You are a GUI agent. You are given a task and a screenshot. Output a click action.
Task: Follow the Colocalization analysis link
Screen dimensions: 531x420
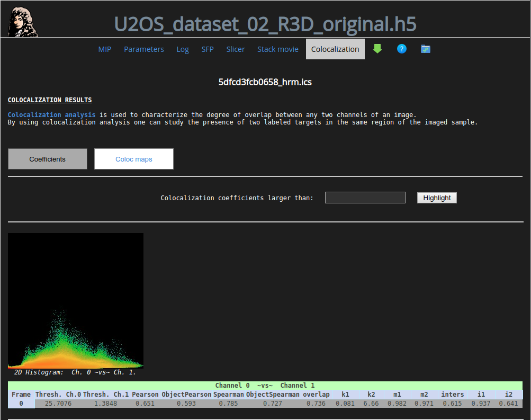click(x=52, y=114)
